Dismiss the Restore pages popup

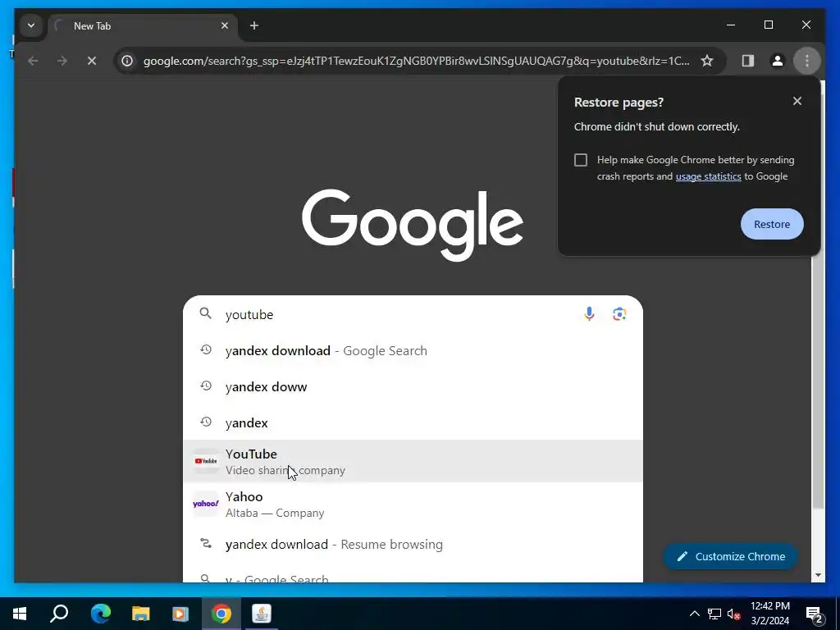797,101
